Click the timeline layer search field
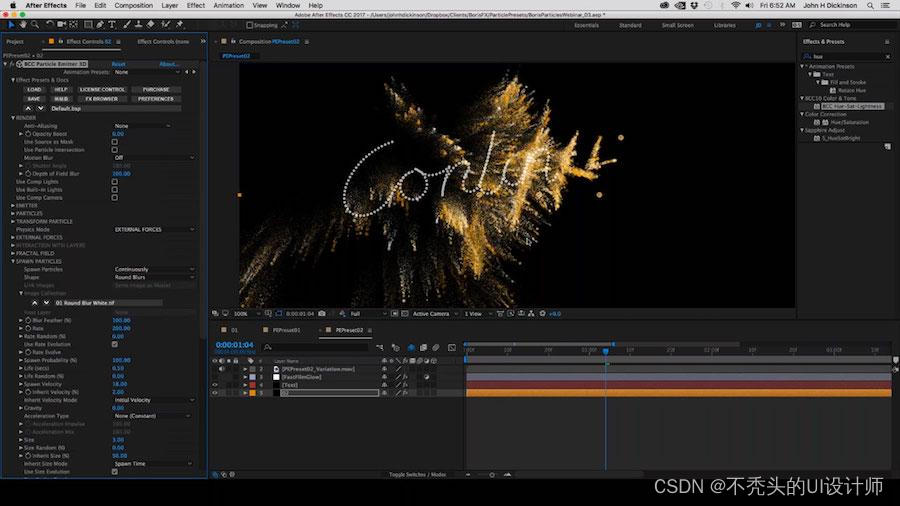 [x=316, y=347]
